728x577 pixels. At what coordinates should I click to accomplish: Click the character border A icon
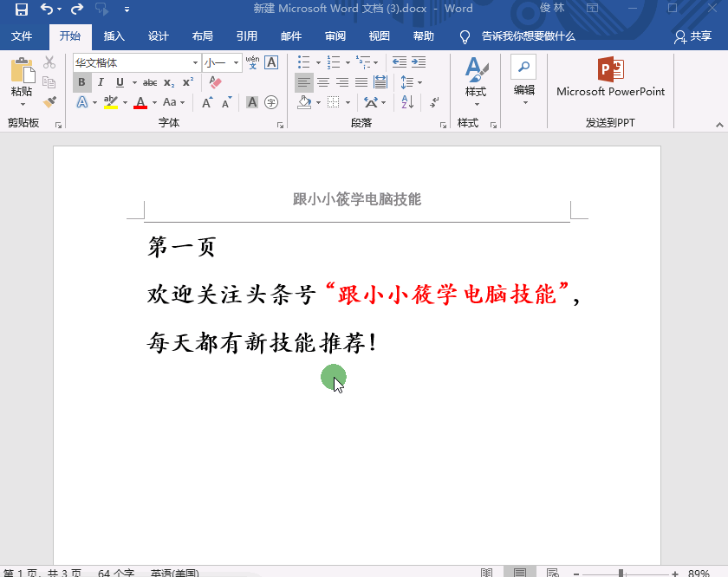pos(271,62)
